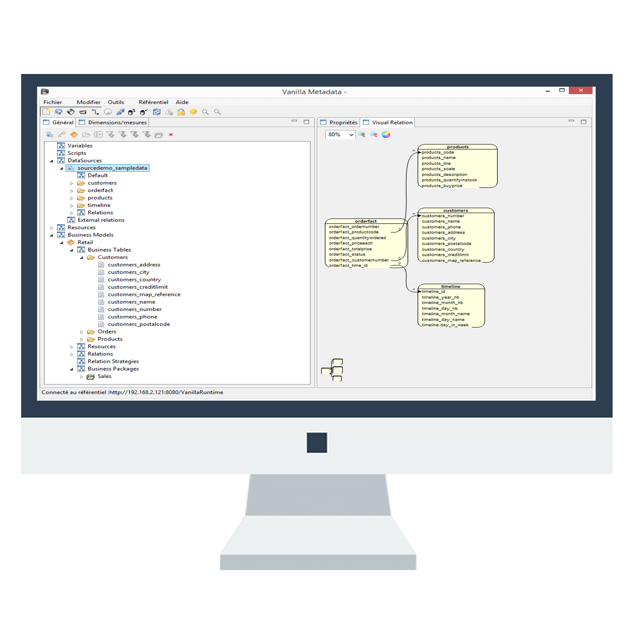644x644 pixels.
Task: Click the black diamond save-as toolbar icon
Action: coord(71,112)
